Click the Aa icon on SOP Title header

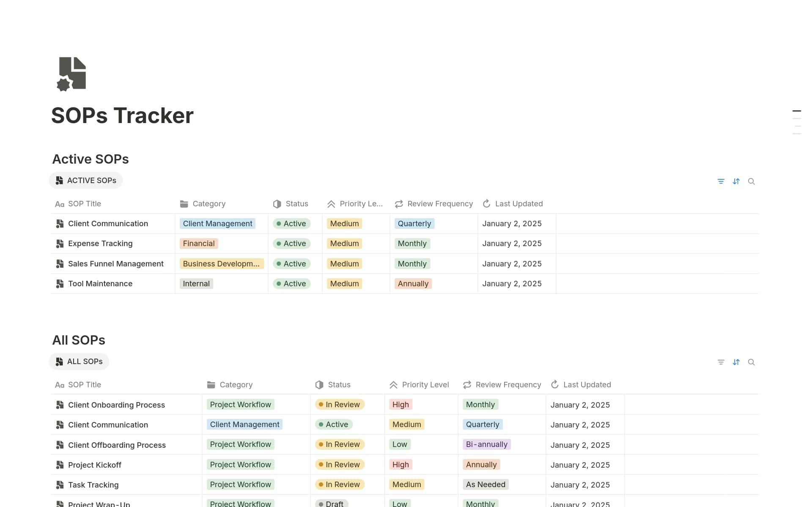click(59, 204)
